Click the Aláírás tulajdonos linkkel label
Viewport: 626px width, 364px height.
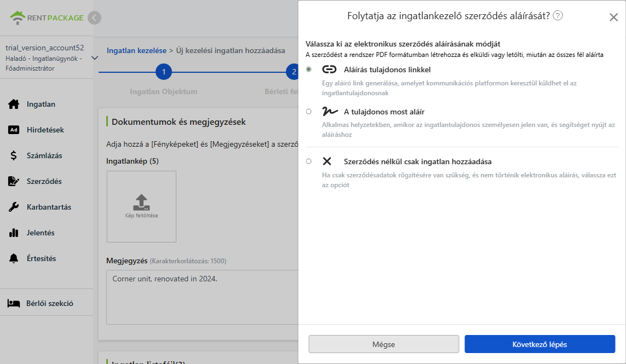(x=387, y=70)
